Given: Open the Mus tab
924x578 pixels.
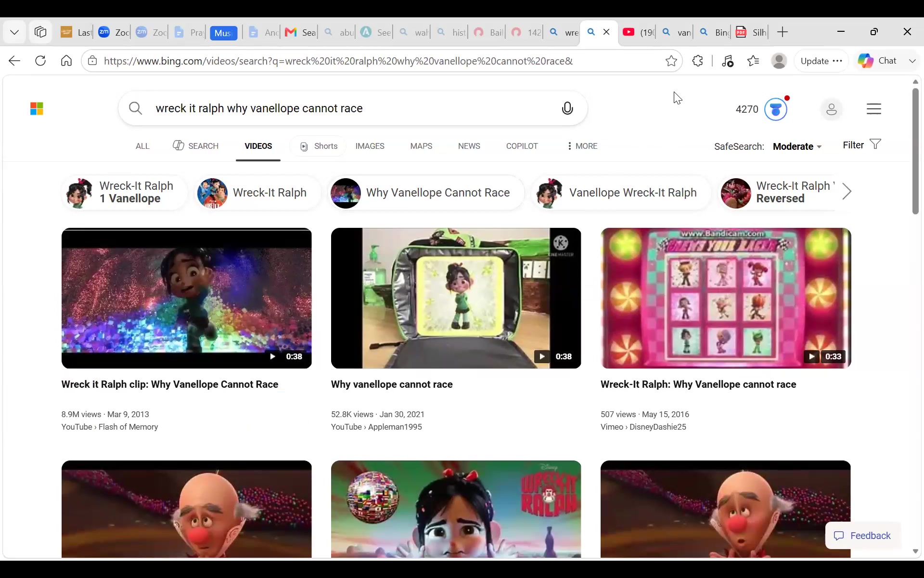Looking at the screenshot, I should (x=223, y=32).
